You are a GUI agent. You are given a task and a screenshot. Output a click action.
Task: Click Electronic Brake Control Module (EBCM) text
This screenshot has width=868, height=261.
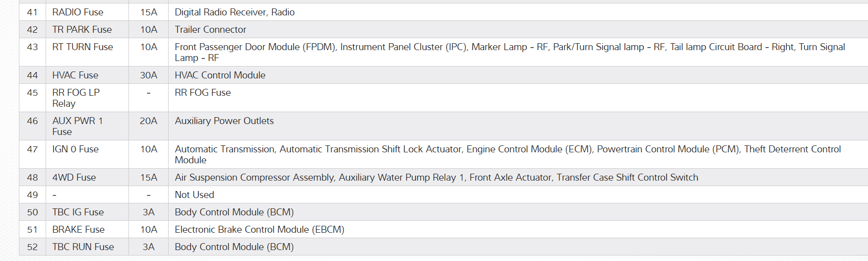coord(259,230)
